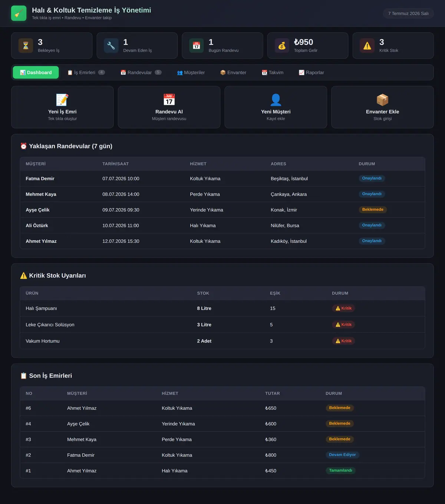Viewport: 445px width, 504px height.
Task: Click the Devam Ediyor status badge
Action: click(342, 455)
